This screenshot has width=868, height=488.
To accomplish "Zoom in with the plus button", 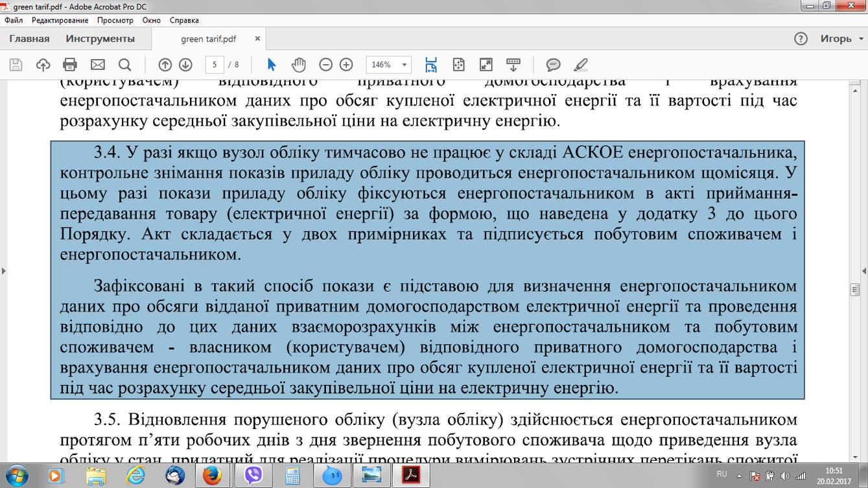I will [346, 65].
